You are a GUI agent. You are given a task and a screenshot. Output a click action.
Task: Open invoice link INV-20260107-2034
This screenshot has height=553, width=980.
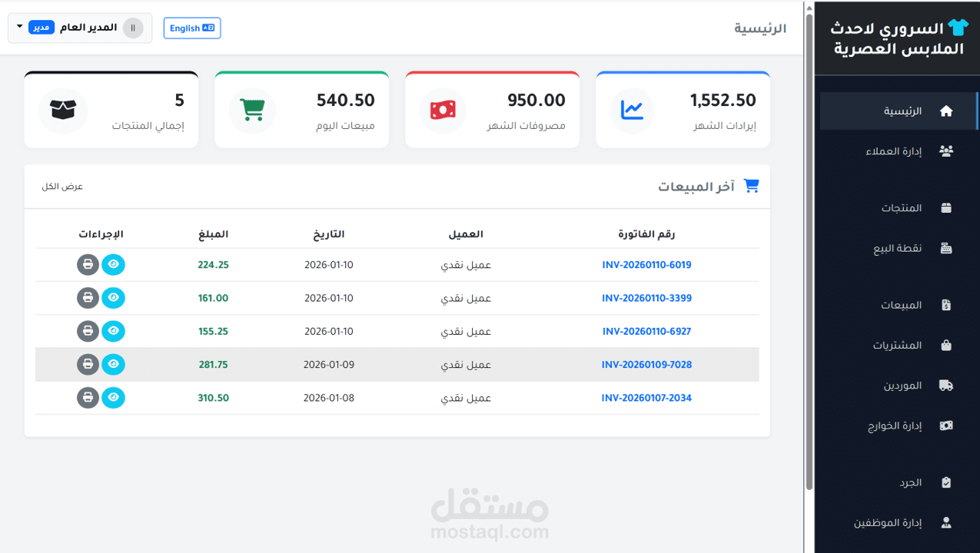click(x=646, y=398)
